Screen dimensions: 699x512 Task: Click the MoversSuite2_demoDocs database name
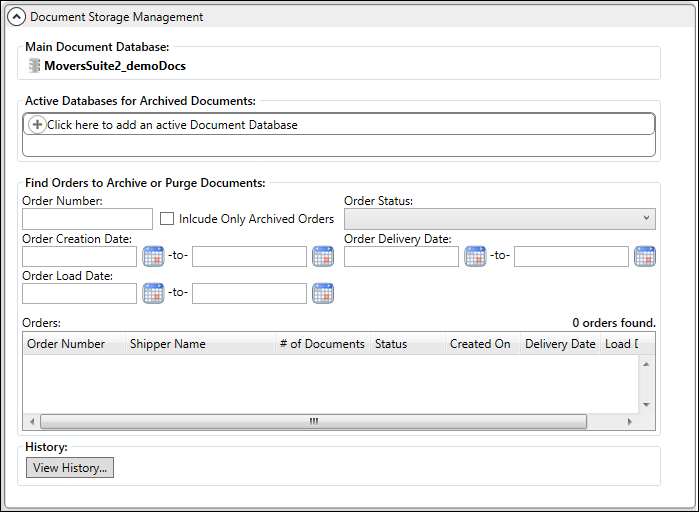click(x=115, y=66)
